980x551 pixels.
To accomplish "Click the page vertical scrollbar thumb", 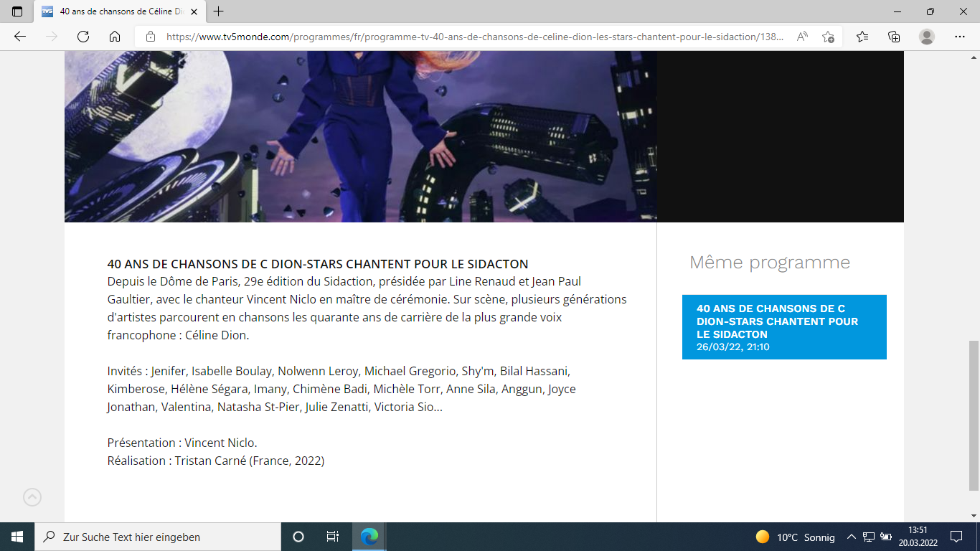I will [x=974, y=415].
